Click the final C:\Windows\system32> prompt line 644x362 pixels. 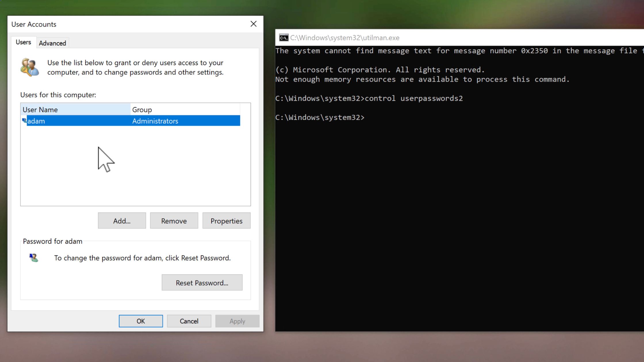coord(320,118)
